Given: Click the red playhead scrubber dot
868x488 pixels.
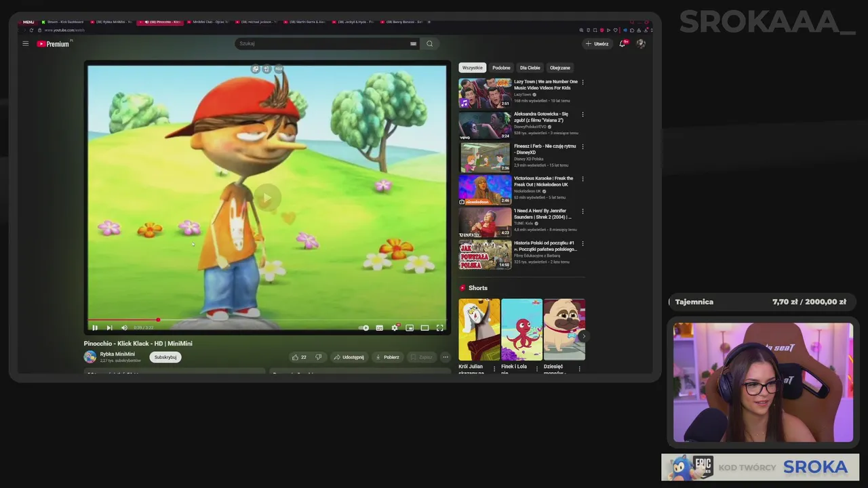Looking at the screenshot, I should 158,320.
